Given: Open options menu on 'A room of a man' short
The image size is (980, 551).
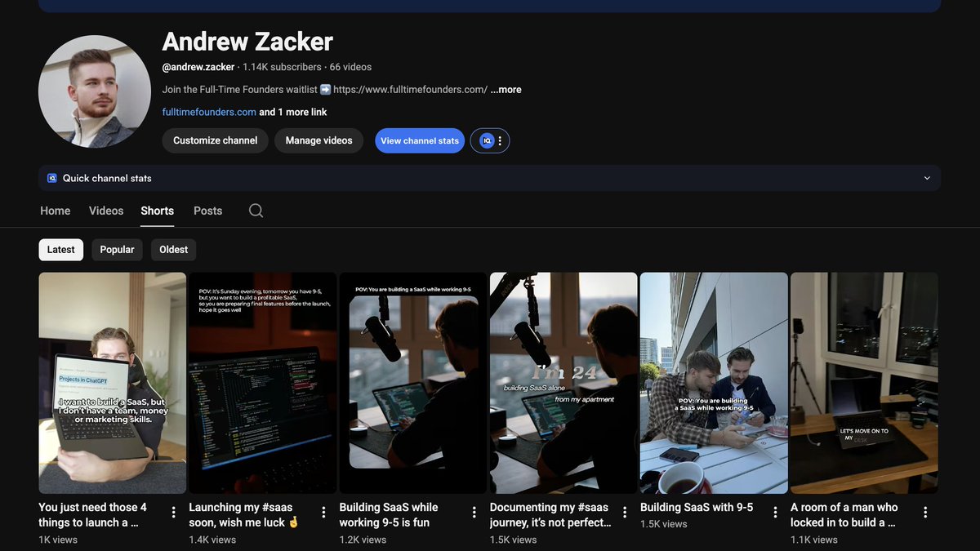Looking at the screenshot, I should [x=925, y=511].
